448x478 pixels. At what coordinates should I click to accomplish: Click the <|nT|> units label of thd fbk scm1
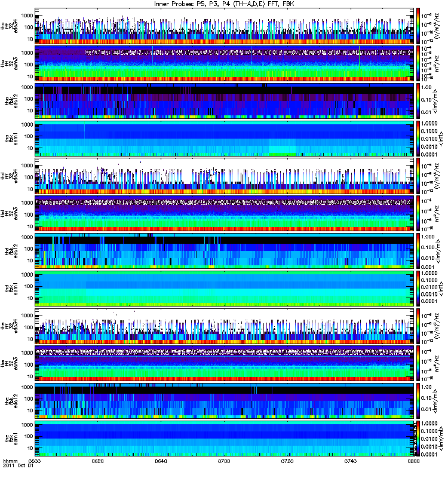click(441, 289)
